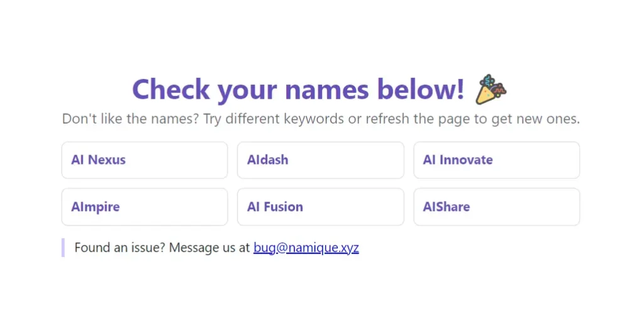
Task: Select the AImpire name suggestion
Action: pyautogui.click(x=145, y=207)
